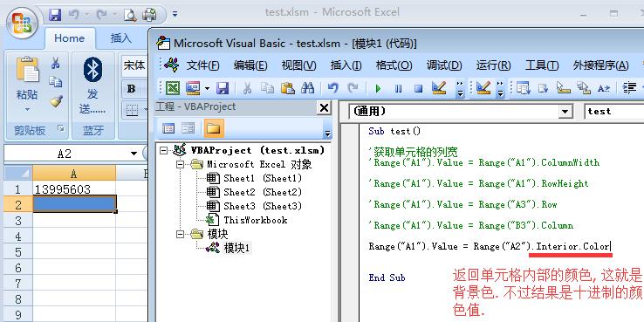Click View Code icon in project panel

coord(168,129)
